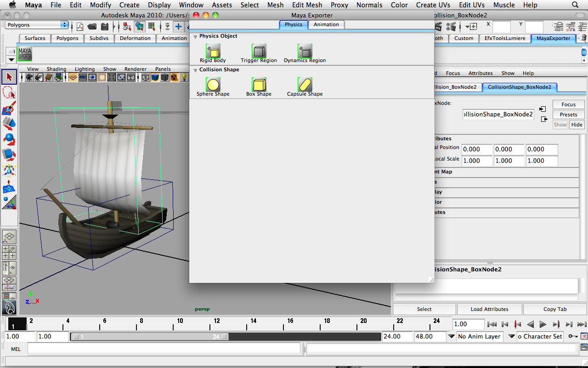
Task: Open the shelf options arrow menu
Action: point(11,59)
